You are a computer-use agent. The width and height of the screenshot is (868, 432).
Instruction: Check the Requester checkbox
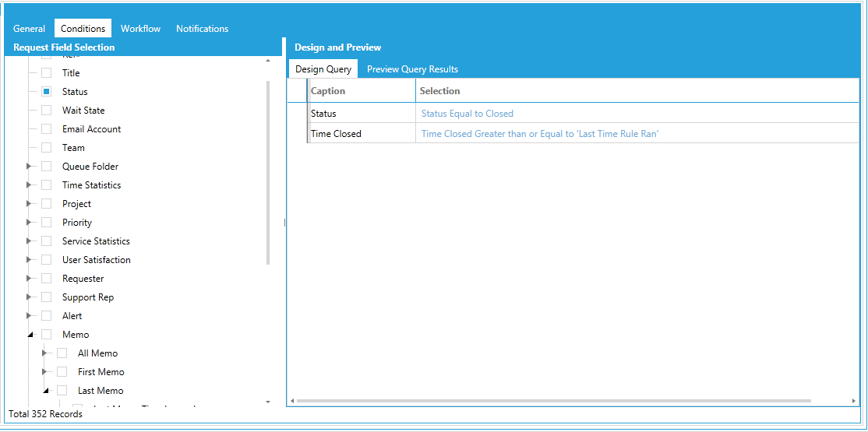(47, 278)
